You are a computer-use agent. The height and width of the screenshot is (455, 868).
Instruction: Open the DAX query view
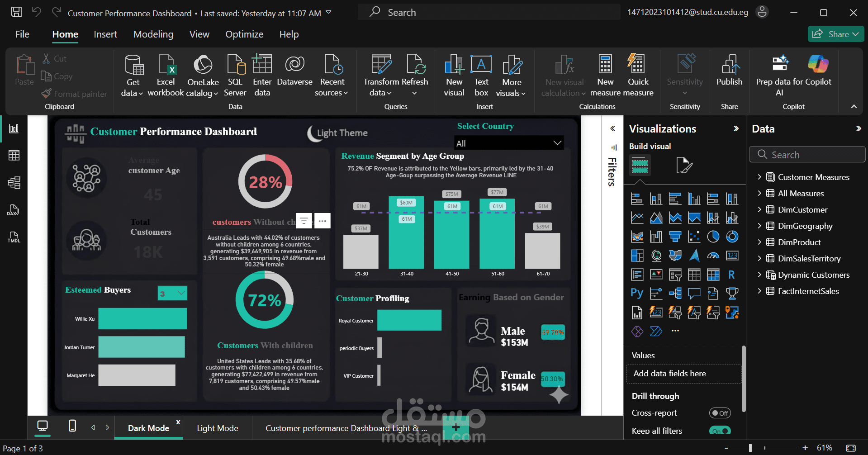13,210
